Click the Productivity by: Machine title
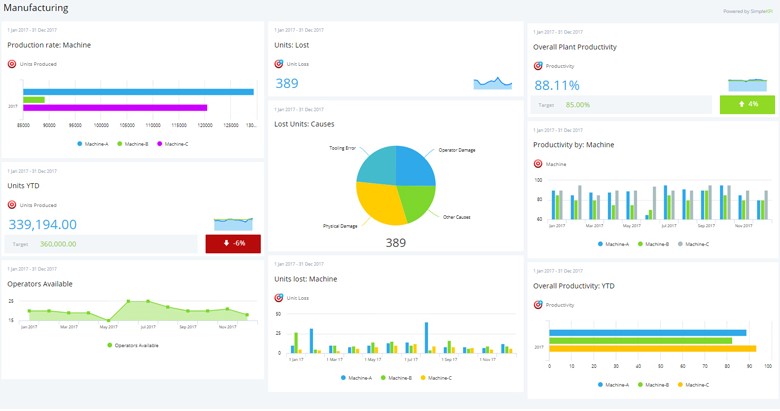Screen dimensions: 780x411 [x=574, y=145]
